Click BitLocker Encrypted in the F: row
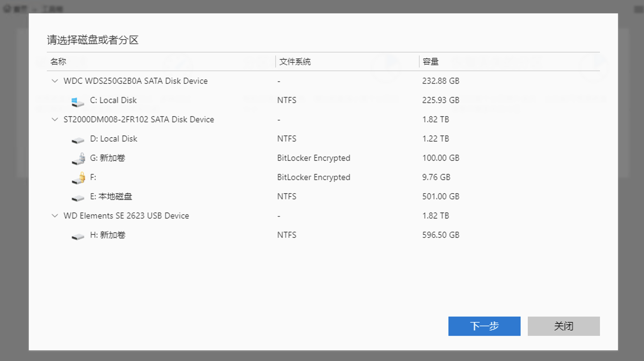 (314, 177)
